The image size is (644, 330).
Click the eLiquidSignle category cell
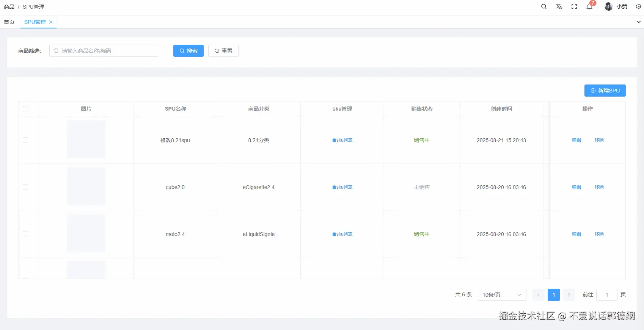click(259, 234)
